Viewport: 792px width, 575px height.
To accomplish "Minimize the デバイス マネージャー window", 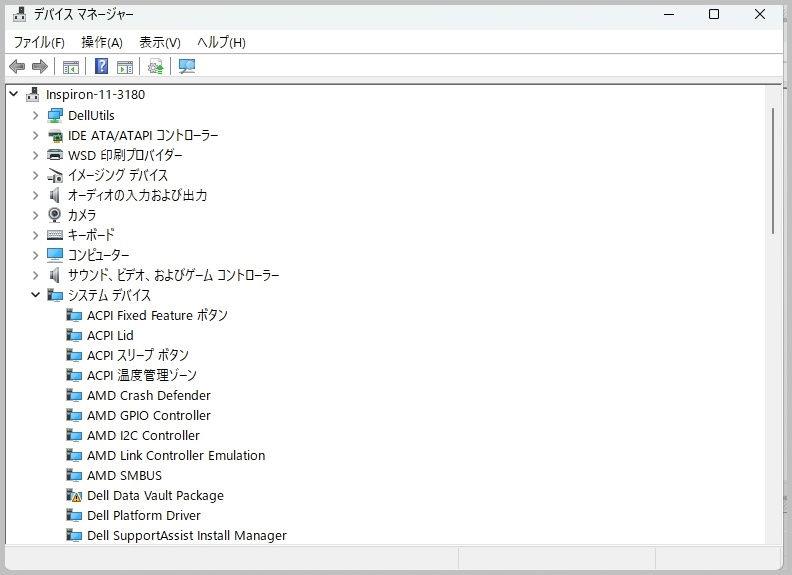I will point(669,14).
